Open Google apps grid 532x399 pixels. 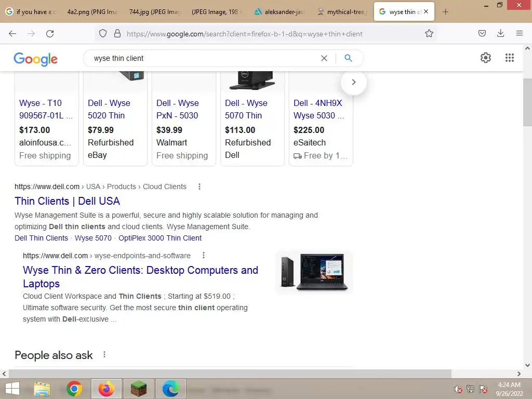pos(509,58)
